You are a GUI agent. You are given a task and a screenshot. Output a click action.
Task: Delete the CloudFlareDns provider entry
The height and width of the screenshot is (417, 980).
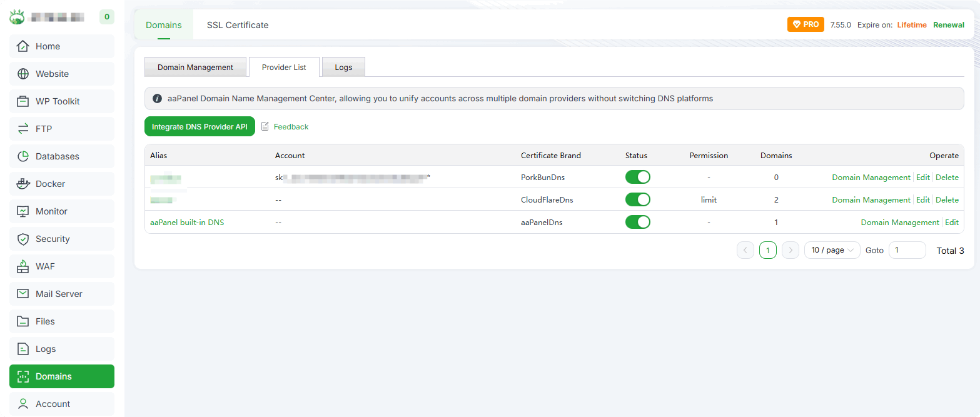(947, 199)
